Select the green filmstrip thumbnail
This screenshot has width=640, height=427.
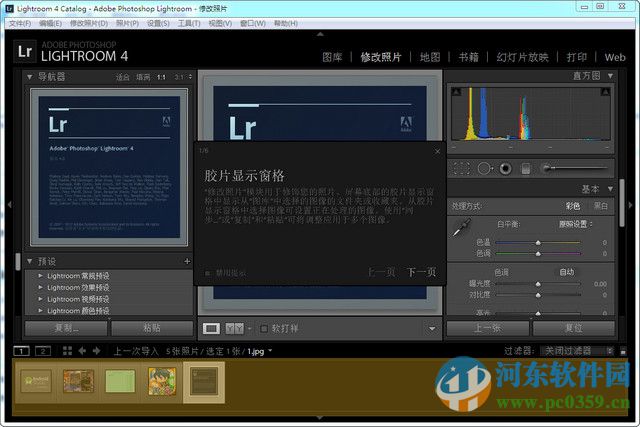[x=120, y=381]
